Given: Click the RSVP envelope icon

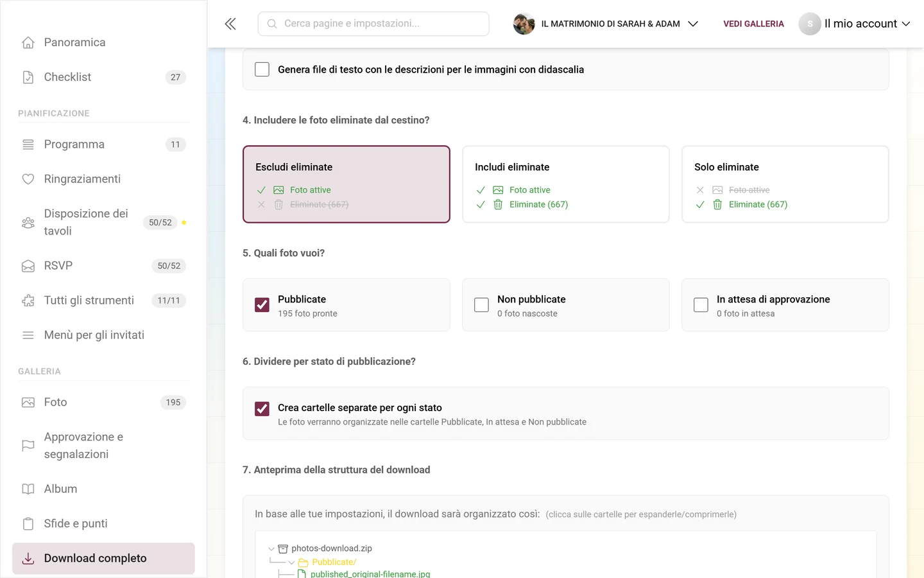Looking at the screenshot, I should coord(28,266).
